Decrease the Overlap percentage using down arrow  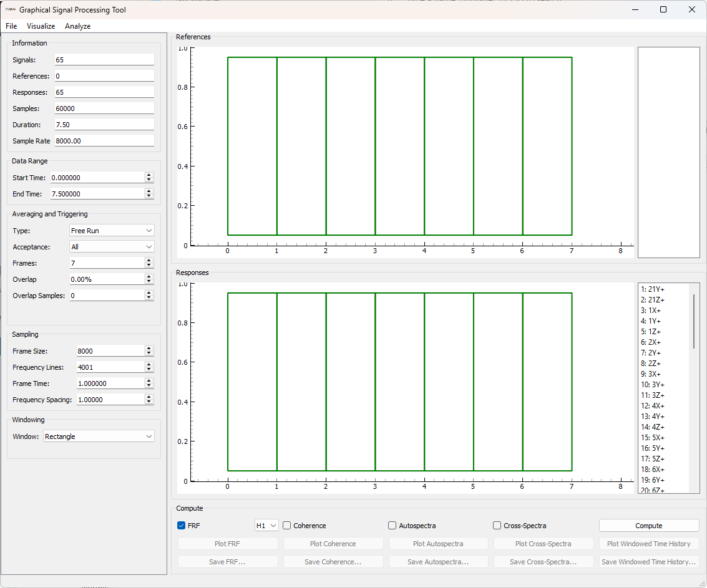coord(149,281)
